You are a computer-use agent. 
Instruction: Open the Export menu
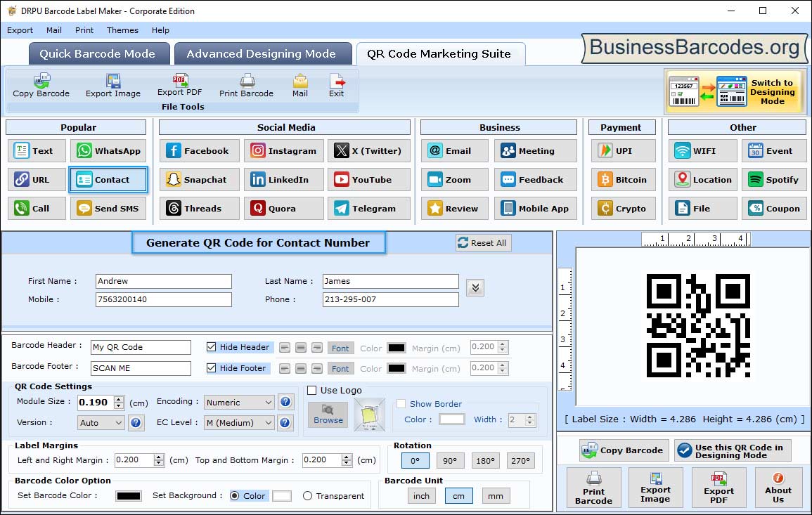click(20, 30)
